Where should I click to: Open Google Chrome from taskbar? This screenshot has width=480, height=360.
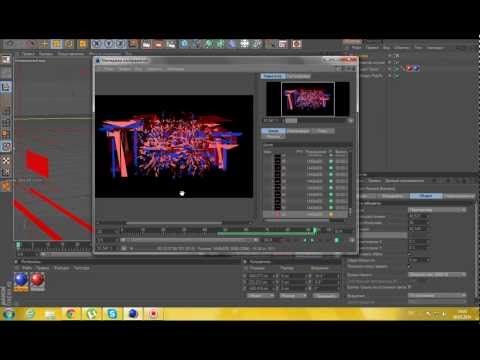pos(70,314)
